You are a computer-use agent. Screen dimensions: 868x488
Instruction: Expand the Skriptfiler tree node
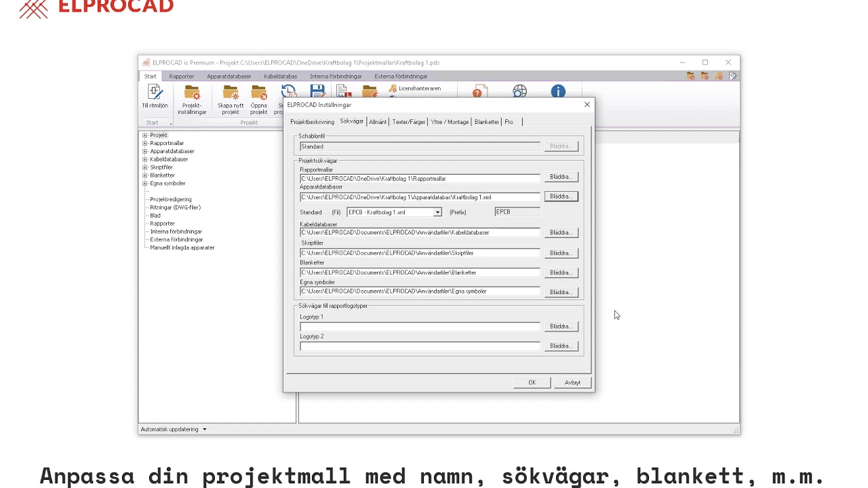(144, 167)
